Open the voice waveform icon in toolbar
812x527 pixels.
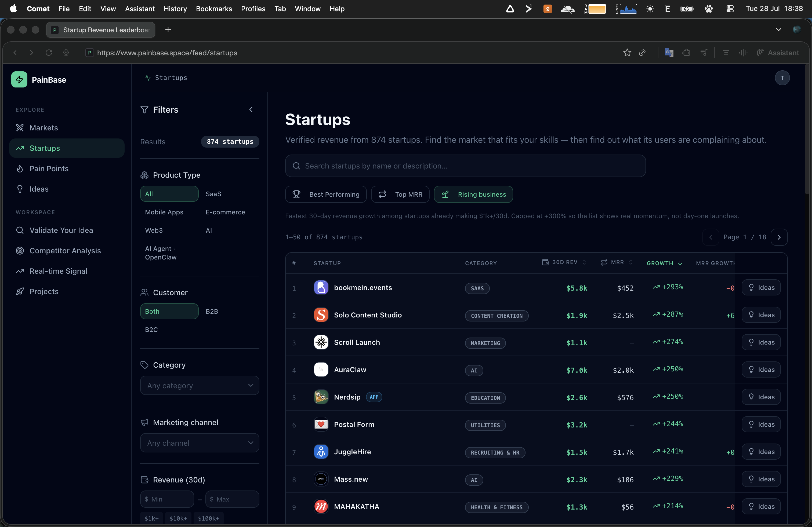pos(743,53)
